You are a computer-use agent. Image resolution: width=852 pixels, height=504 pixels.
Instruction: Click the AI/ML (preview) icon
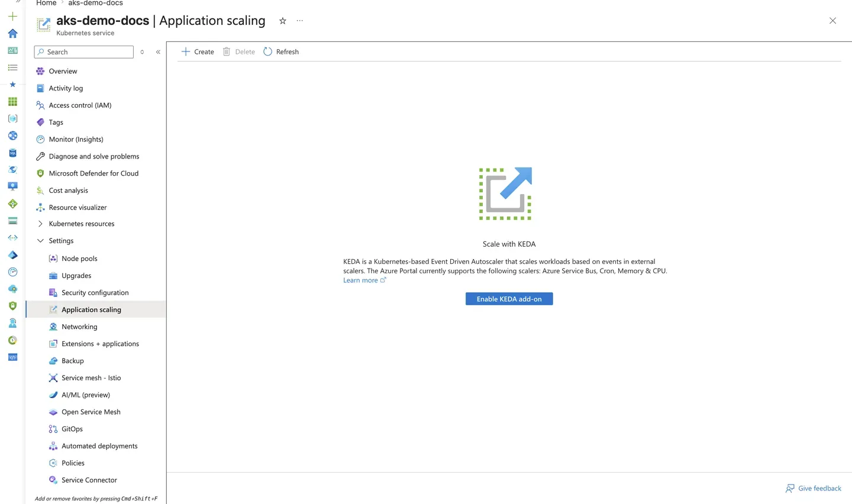point(53,395)
